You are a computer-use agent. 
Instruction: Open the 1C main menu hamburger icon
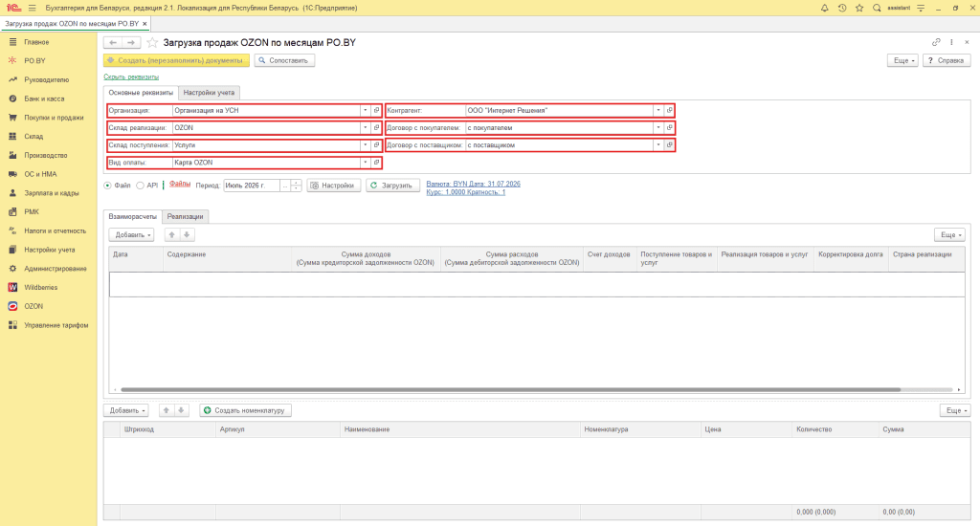click(32, 8)
